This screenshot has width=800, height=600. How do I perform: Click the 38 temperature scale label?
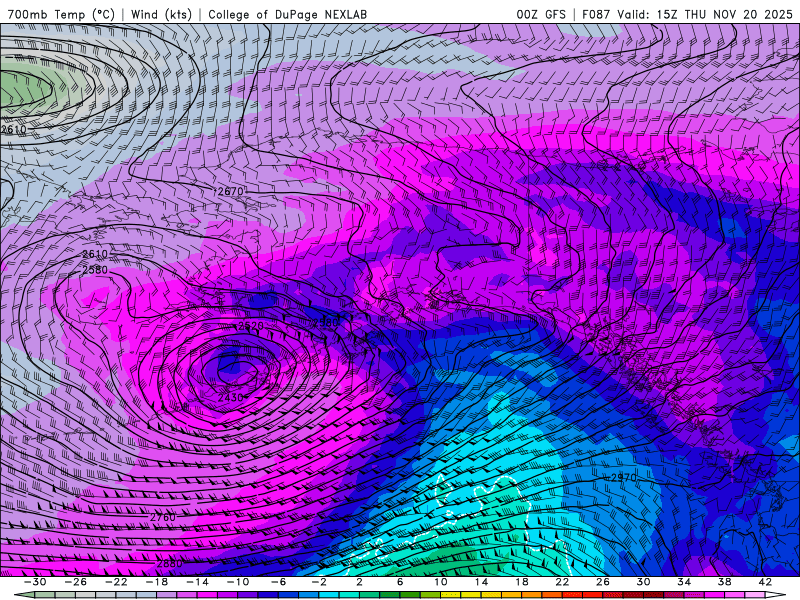[724, 582]
